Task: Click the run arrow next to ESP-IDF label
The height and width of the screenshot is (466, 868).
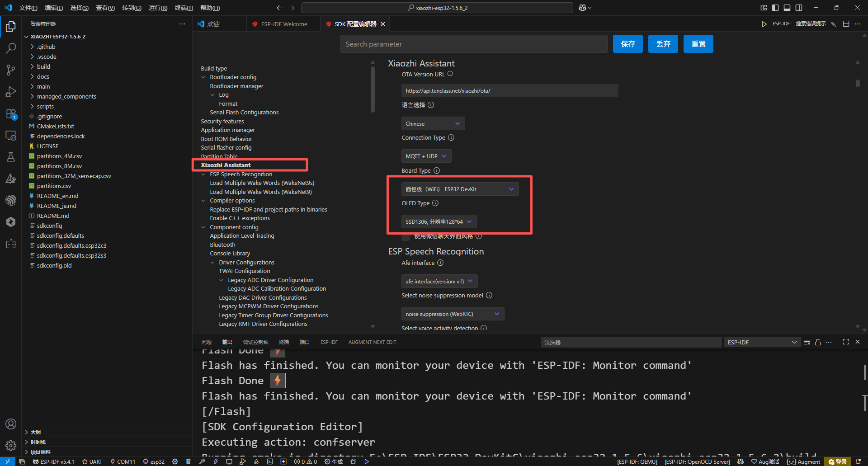Action: (764, 24)
